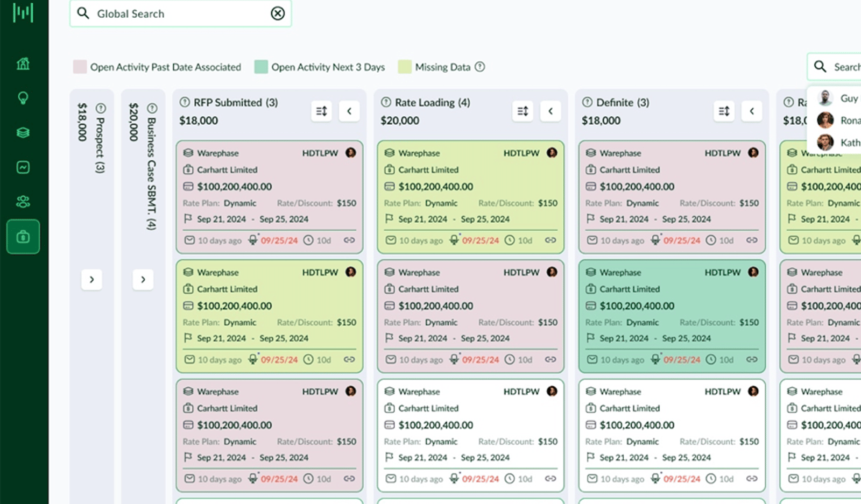Expand the collapsed Business Case SBMT column
861x504 pixels.
[x=143, y=279]
